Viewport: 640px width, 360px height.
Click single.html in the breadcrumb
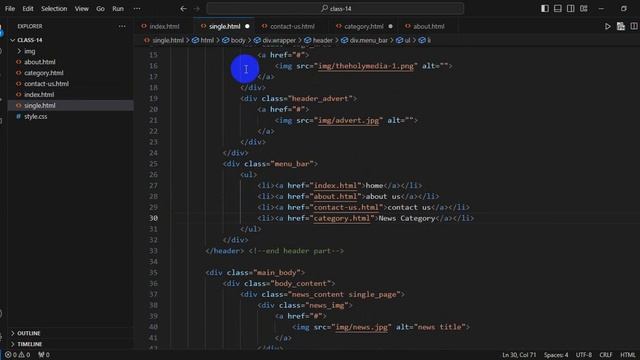pos(168,40)
